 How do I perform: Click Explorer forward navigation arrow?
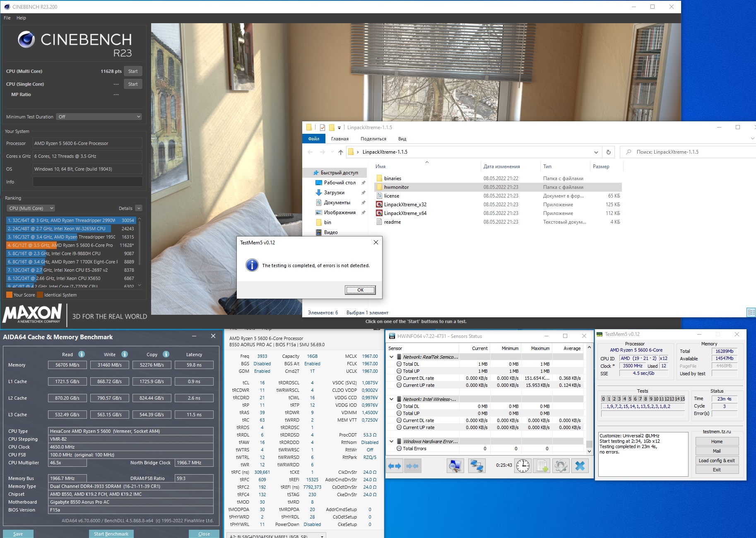[x=323, y=152]
